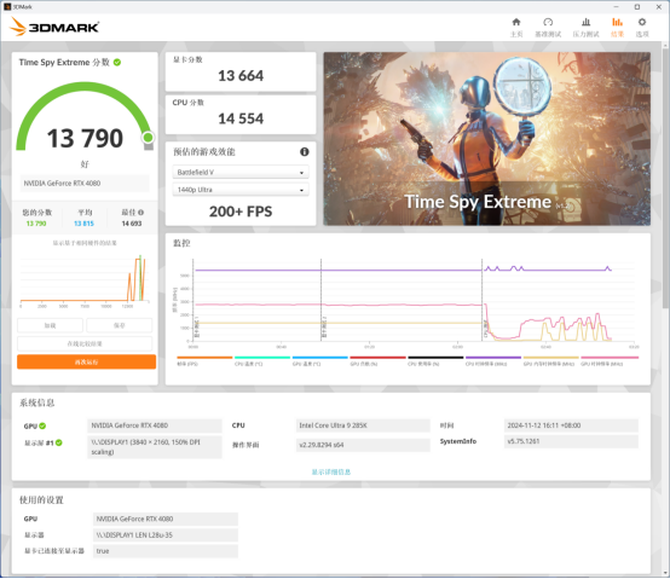Click the orange run again button

pos(86,362)
